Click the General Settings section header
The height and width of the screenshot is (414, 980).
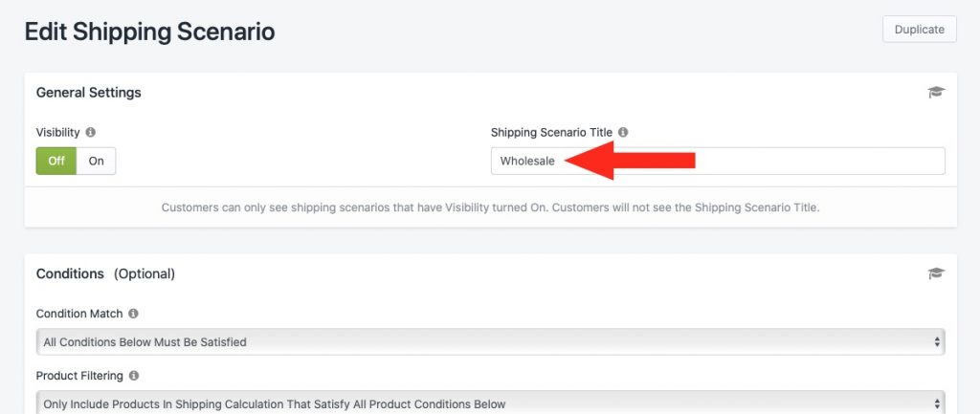[x=89, y=93]
